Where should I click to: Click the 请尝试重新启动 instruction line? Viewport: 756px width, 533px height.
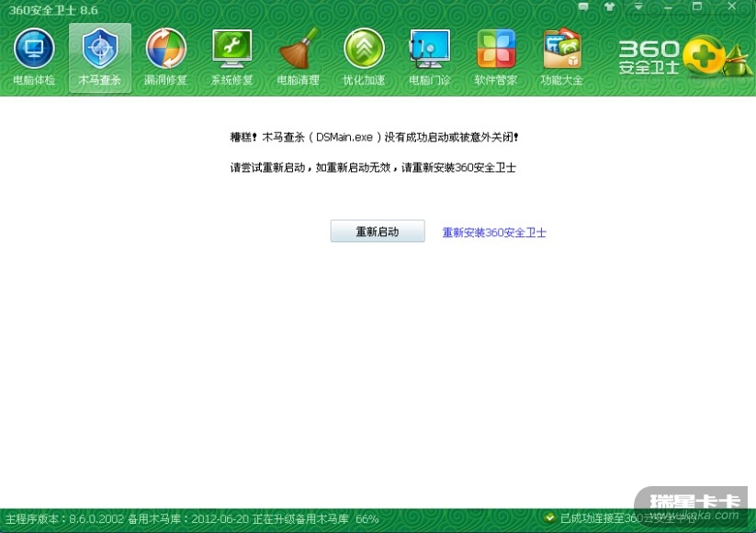(x=373, y=167)
